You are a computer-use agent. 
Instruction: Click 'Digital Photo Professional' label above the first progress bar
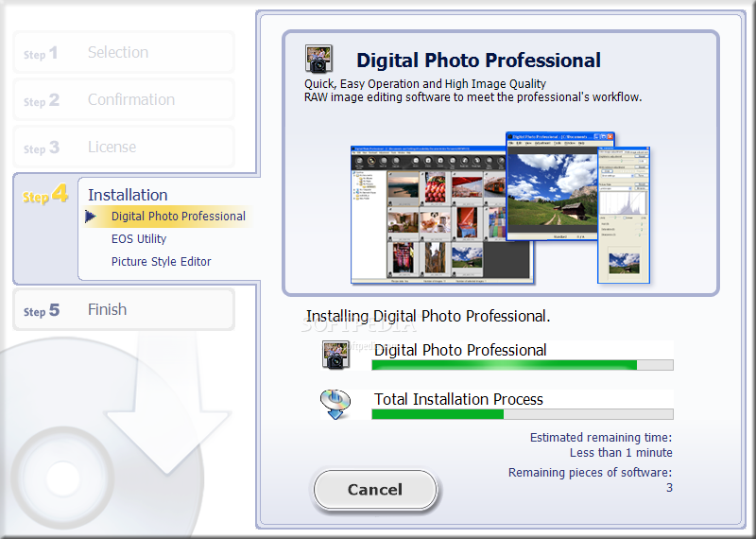[460, 350]
